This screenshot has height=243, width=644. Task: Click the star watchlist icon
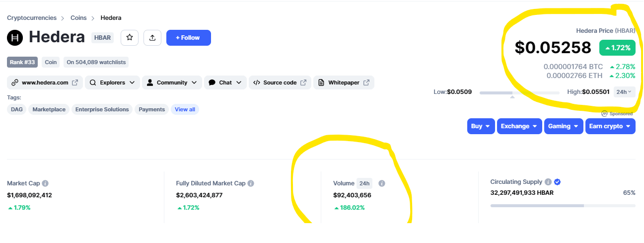[x=130, y=38]
